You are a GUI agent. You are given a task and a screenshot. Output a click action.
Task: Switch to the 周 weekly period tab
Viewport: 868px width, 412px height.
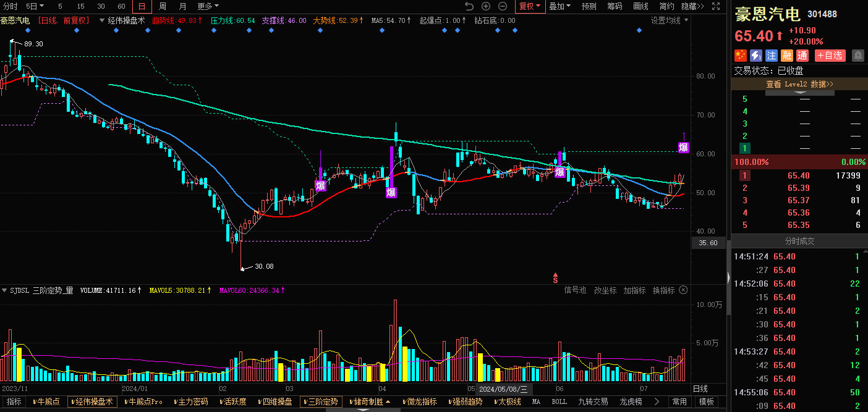pos(162,6)
